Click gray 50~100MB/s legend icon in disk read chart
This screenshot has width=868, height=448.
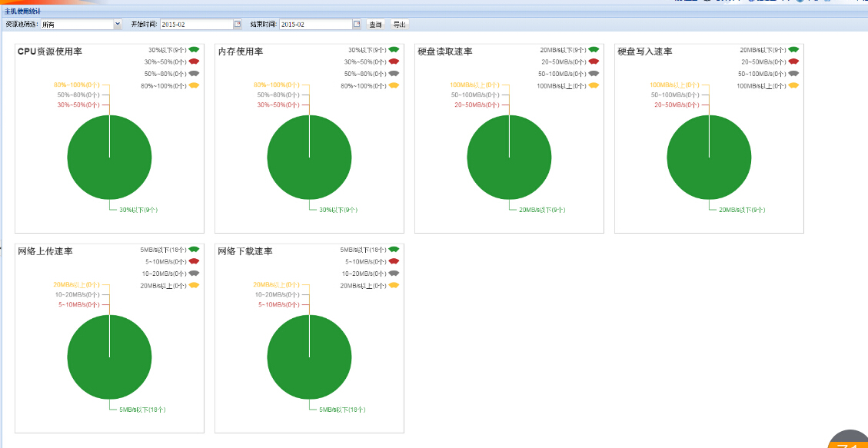[594, 74]
